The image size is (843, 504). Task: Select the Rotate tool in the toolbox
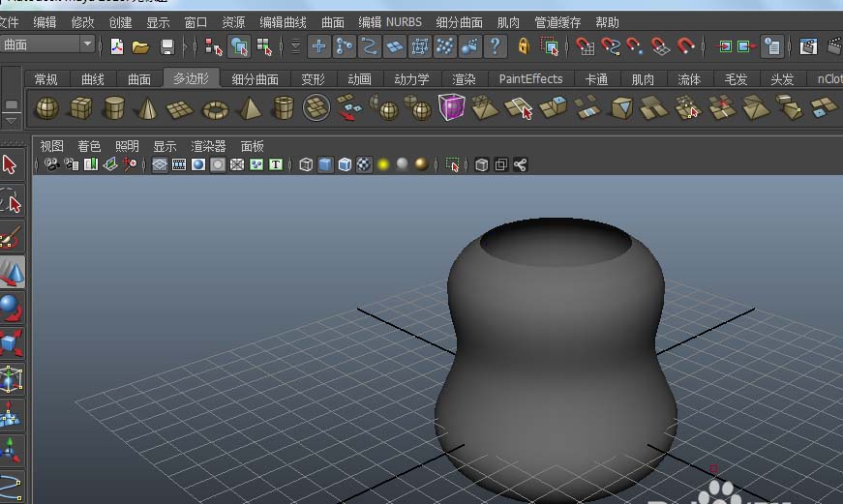11,308
